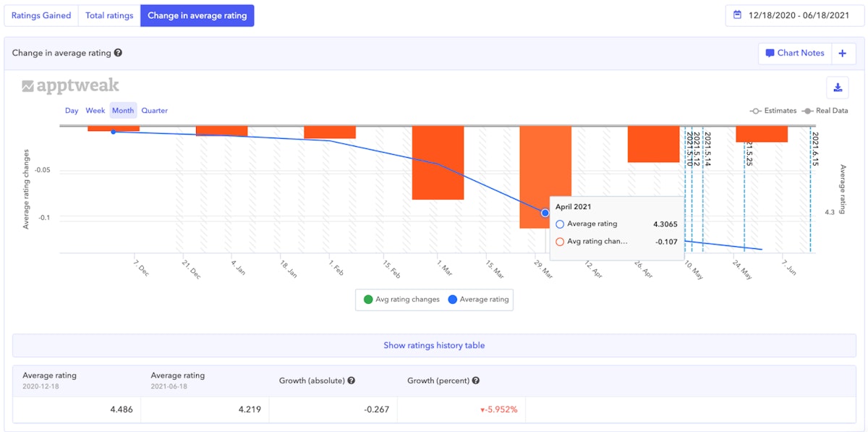Switch to the Ratings Gained tab
The image size is (868, 432).
[41, 15]
